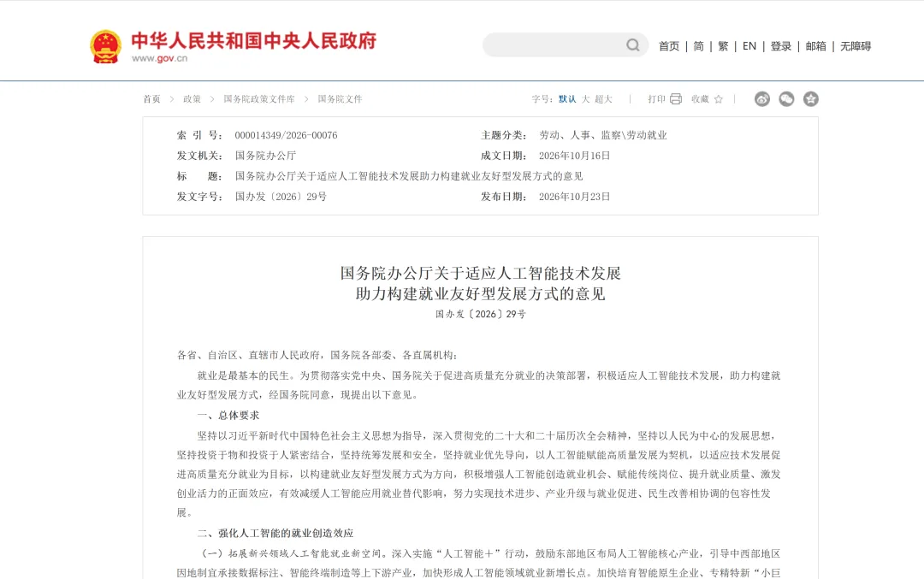924x579 pixels.
Task: Click the 中华人民共和国中央人民政府 site title
Action: (253, 41)
